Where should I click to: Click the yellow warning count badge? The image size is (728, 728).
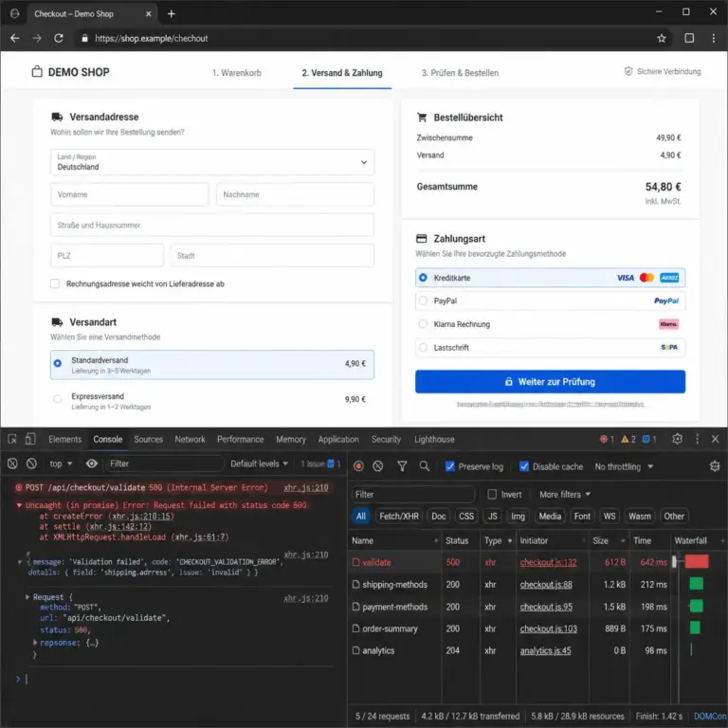628,439
